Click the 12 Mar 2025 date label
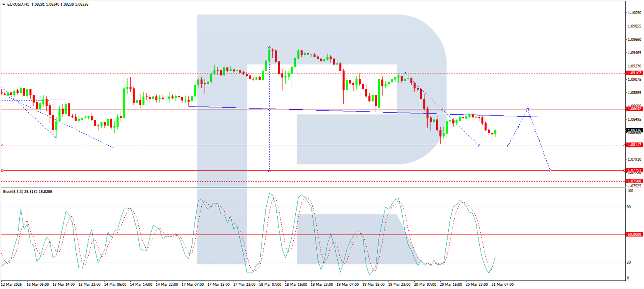 (x=12, y=285)
